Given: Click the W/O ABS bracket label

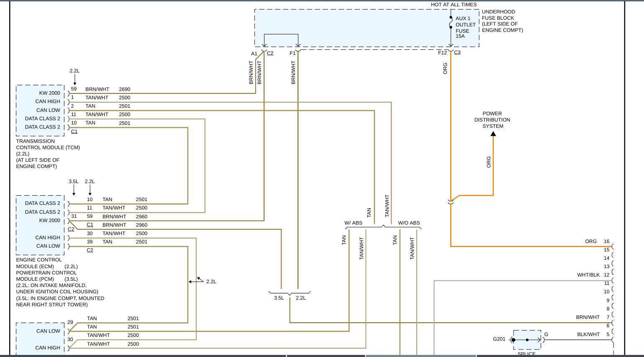Looking at the screenshot, I should pos(409,223).
